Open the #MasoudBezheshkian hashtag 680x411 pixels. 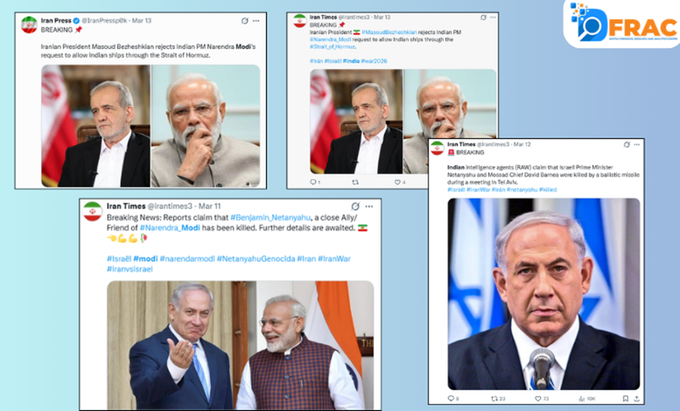389,32
